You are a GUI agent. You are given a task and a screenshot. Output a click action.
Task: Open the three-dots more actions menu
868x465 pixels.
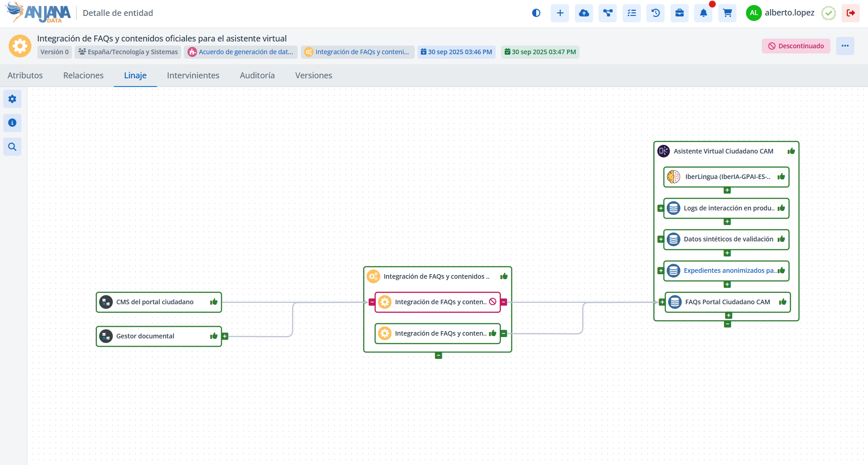(x=845, y=46)
